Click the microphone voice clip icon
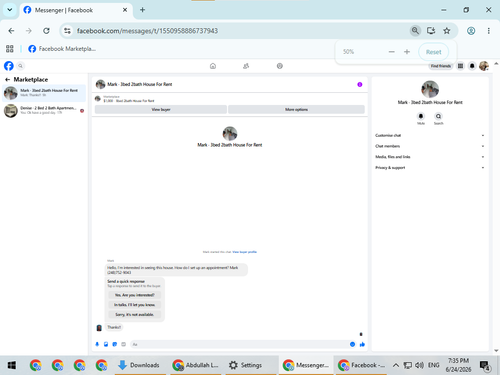 pos(97,344)
